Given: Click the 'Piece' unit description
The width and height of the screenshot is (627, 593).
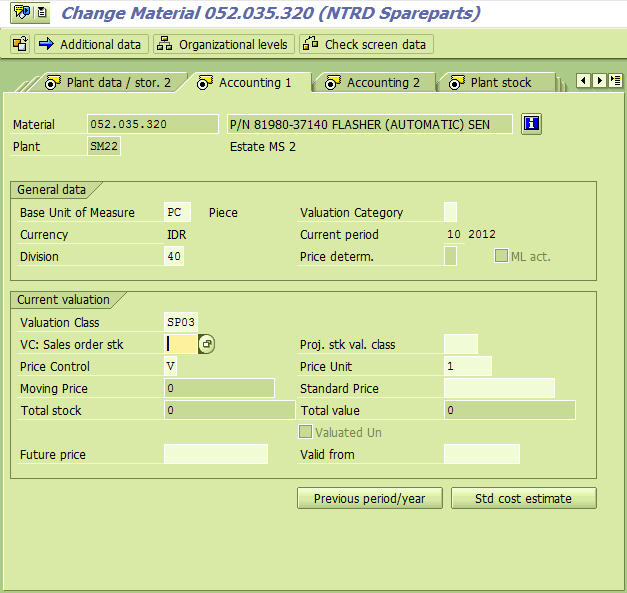Looking at the screenshot, I should point(223,212).
